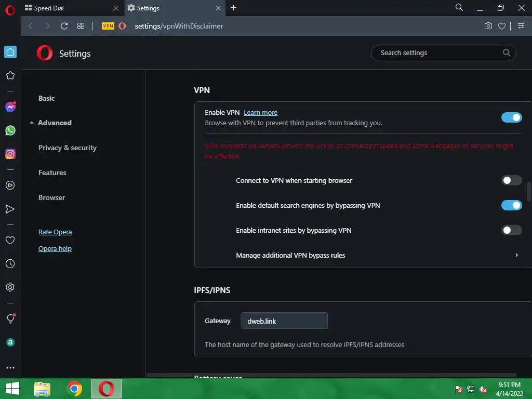
Task: Open the Player icon in sidebar
Action: [x=10, y=185]
